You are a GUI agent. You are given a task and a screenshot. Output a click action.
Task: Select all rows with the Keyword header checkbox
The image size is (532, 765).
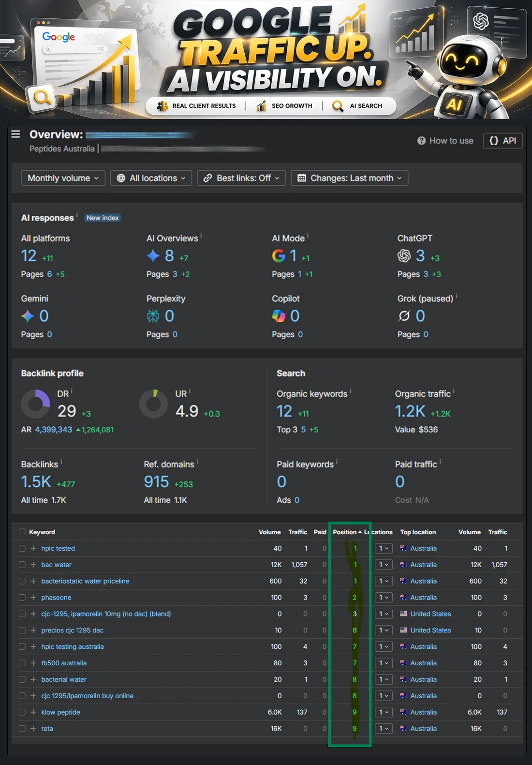[22, 532]
